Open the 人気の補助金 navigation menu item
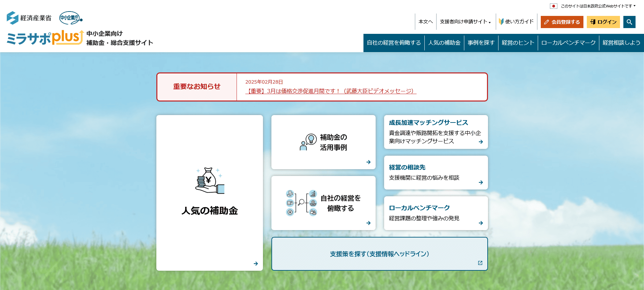The width and height of the screenshot is (644, 290). click(x=444, y=43)
